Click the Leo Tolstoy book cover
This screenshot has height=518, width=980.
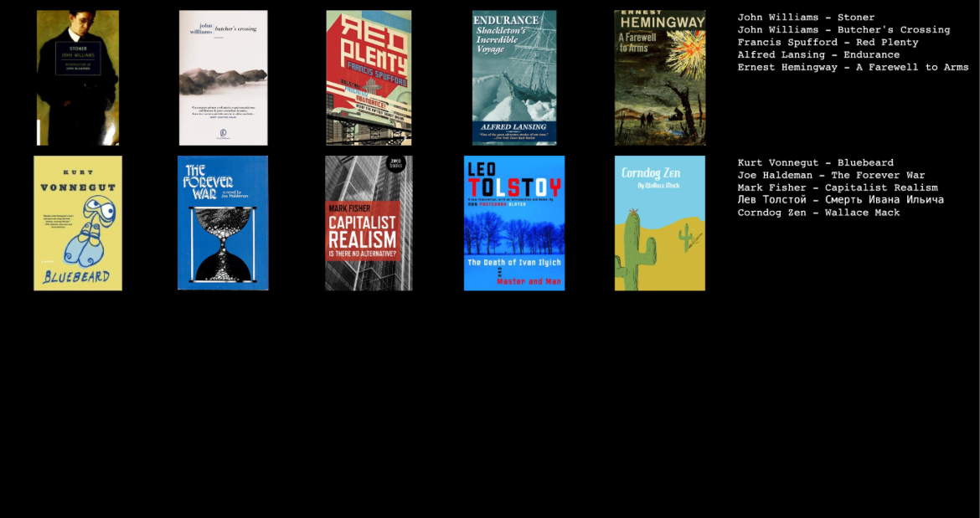(x=514, y=223)
